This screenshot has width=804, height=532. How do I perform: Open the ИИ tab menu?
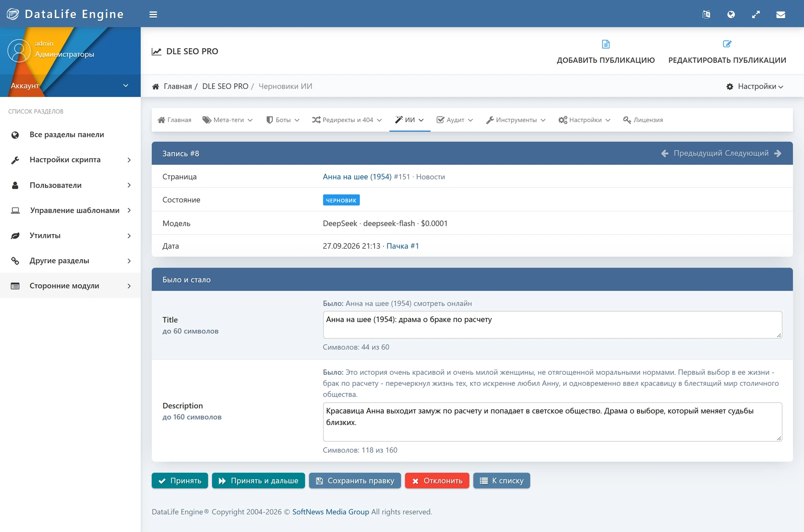pos(410,120)
